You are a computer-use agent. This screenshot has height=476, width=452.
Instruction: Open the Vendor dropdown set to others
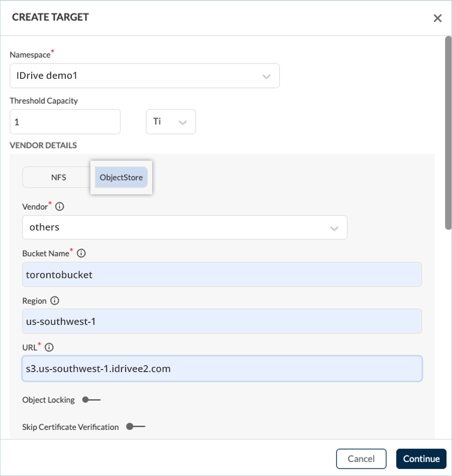[184, 227]
